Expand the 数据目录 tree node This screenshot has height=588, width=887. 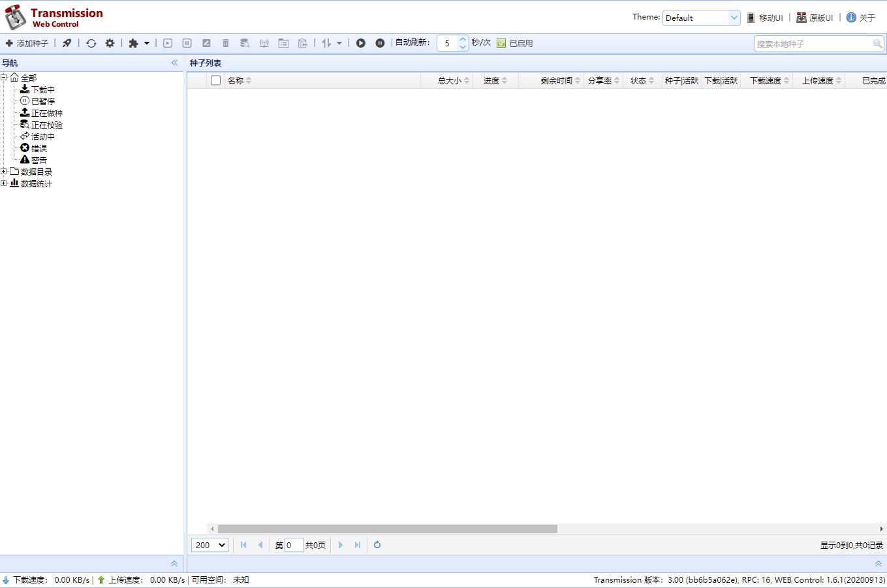pyautogui.click(x=4, y=172)
